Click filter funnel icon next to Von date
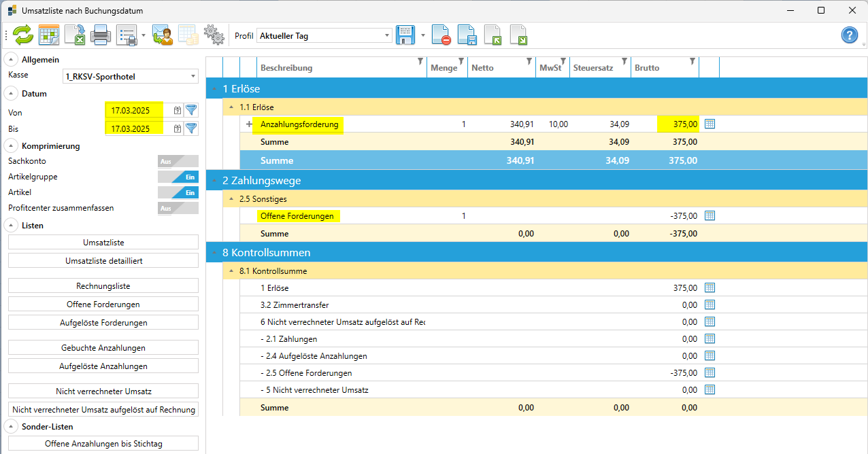The image size is (868, 454). (191, 110)
